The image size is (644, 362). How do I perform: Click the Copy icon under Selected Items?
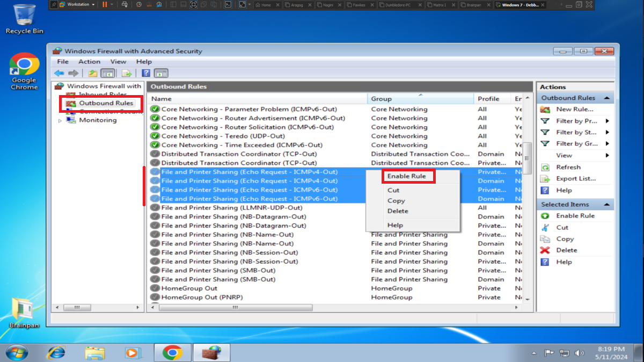tap(545, 239)
